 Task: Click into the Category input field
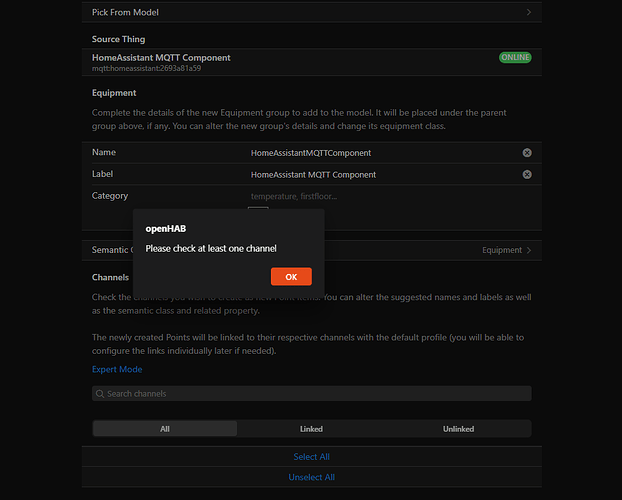[x=385, y=196]
